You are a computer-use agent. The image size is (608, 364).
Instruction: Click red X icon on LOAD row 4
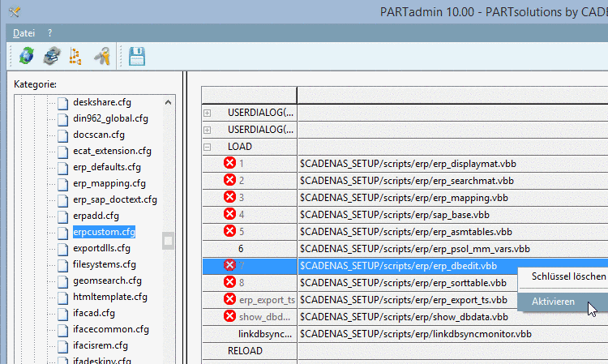[229, 214]
